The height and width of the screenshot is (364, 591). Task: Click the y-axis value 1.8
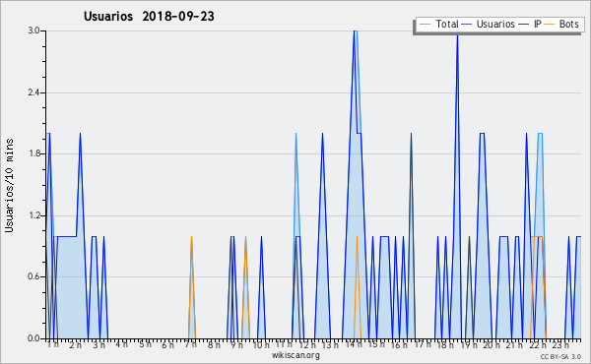(33, 153)
